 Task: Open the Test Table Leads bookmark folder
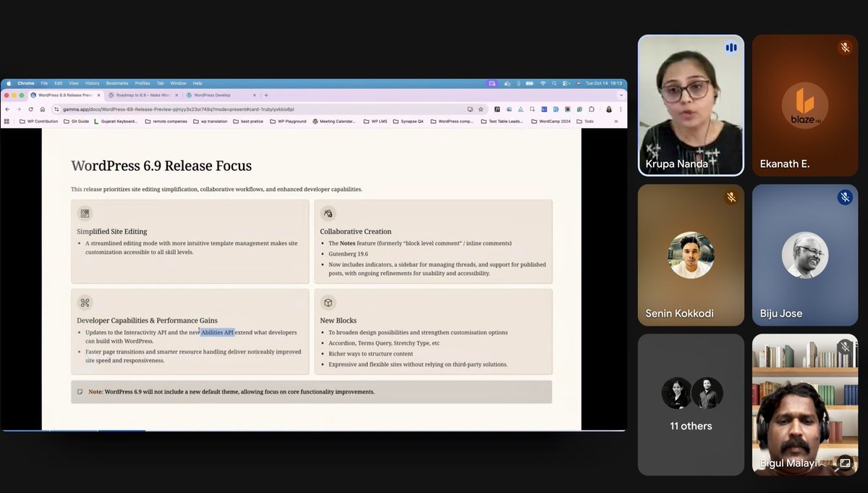(x=502, y=122)
